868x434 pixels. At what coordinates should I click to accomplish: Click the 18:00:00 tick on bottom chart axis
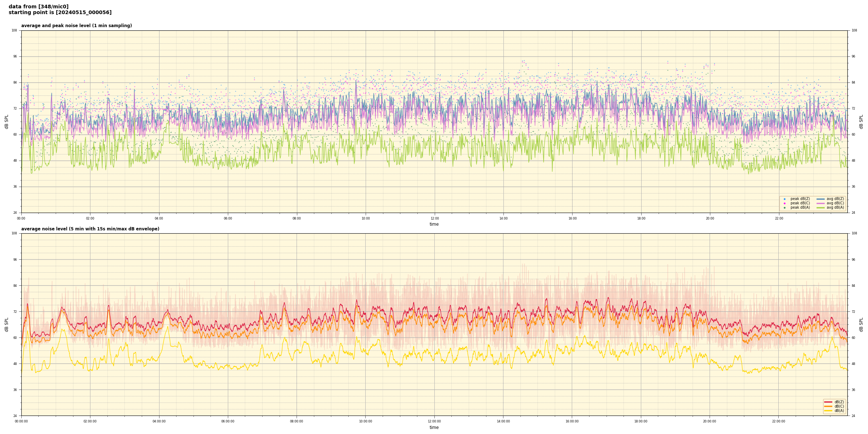coord(641,421)
